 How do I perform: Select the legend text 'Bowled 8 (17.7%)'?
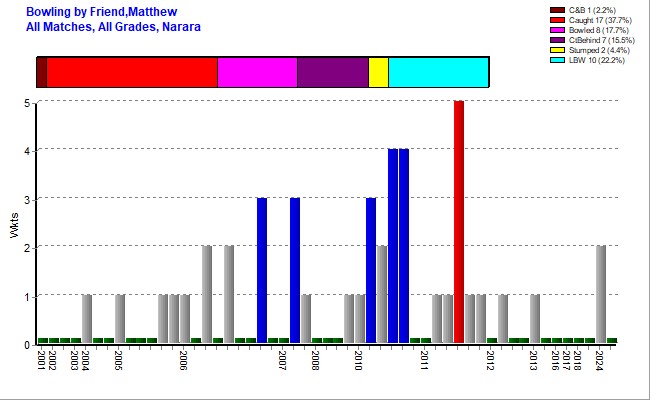[599, 30]
